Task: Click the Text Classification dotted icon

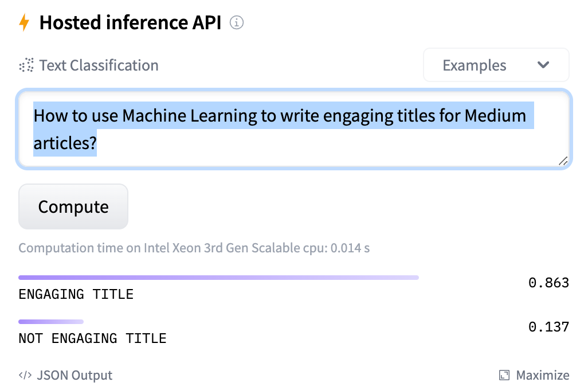Action: coord(26,65)
